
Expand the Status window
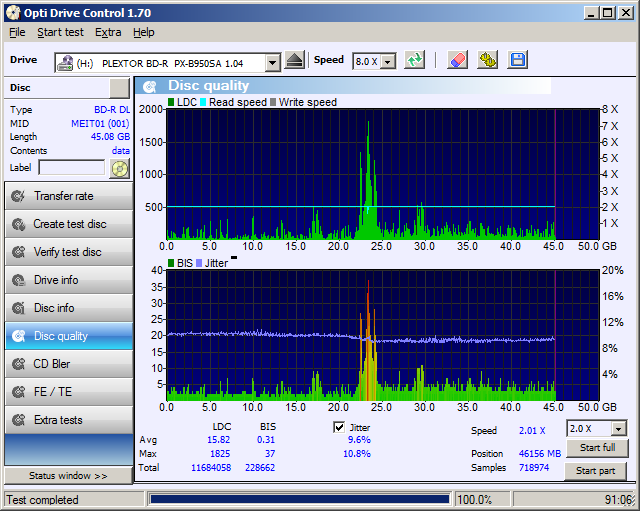pos(68,476)
